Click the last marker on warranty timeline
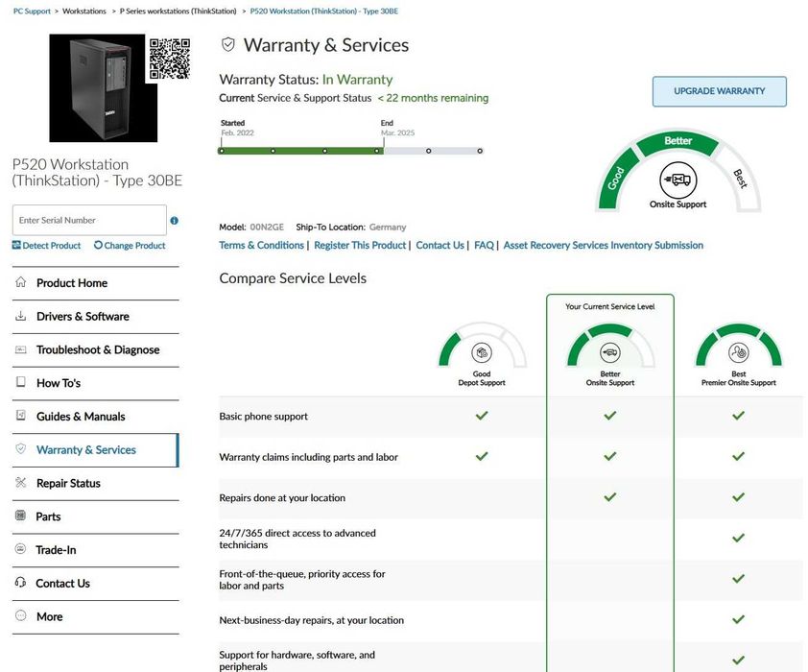 pos(480,151)
